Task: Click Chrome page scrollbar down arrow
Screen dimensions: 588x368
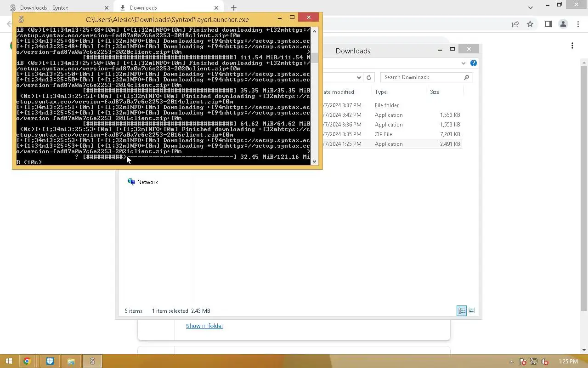Action: [584, 350]
